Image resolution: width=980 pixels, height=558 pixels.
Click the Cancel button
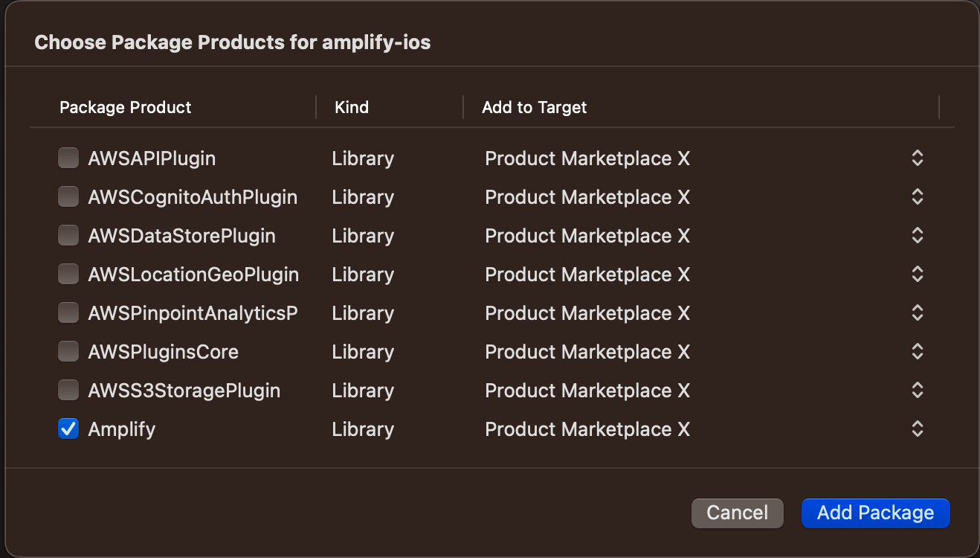click(738, 513)
